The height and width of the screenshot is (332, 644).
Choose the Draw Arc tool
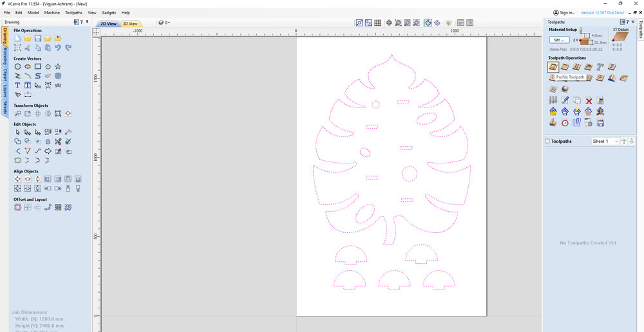click(x=28, y=76)
